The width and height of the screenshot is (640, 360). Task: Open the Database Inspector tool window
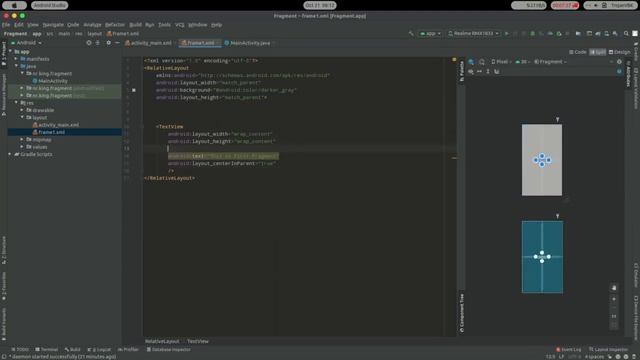tap(169, 350)
